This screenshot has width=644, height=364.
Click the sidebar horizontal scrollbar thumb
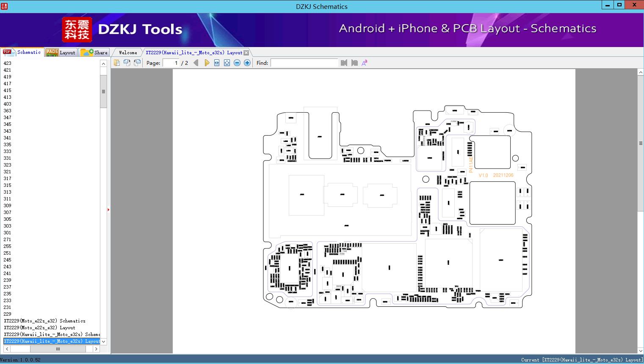[x=58, y=349]
